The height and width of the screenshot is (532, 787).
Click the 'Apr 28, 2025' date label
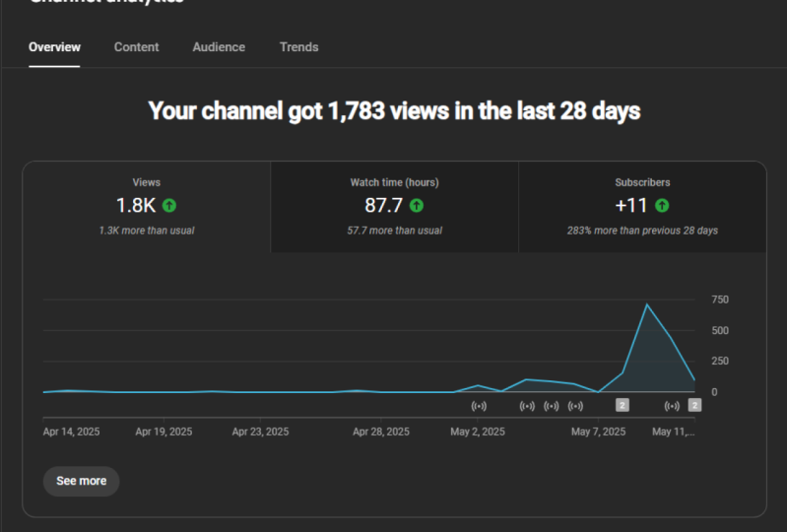[381, 432]
